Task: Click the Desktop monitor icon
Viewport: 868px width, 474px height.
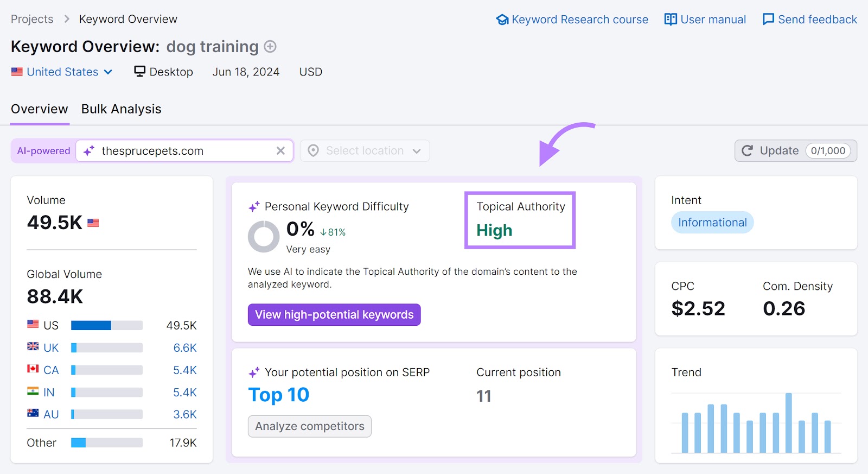Action: click(x=140, y=72)
